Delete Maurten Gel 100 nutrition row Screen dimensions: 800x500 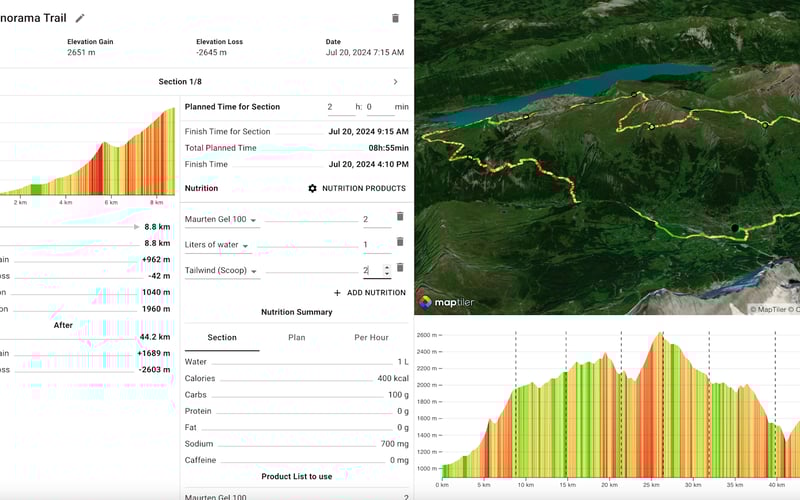click(400, 216)
